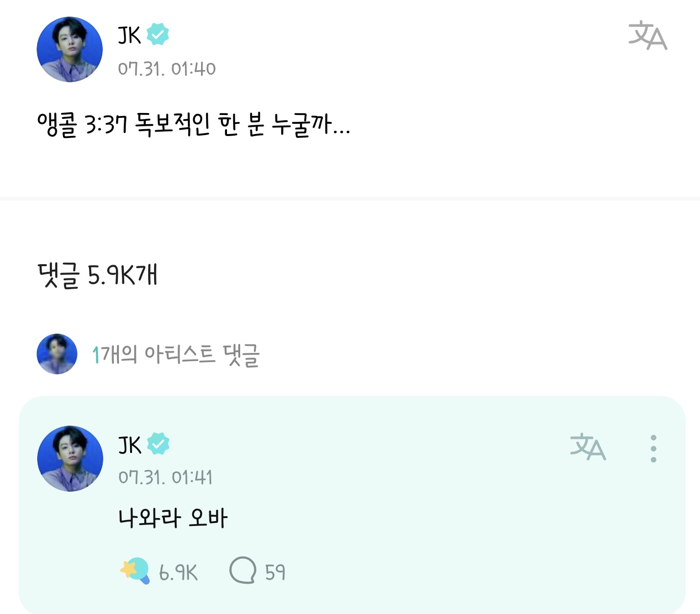Tap the translate icon on JK's post
This screenshot has height=614, width=700.
pyautogui.click(x=647, y=35)
